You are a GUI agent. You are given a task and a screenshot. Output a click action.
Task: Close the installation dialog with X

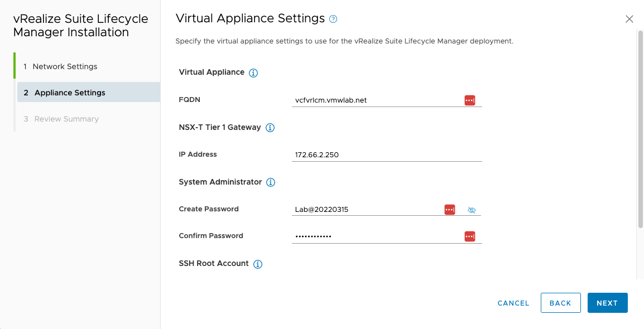coord(629,19)
